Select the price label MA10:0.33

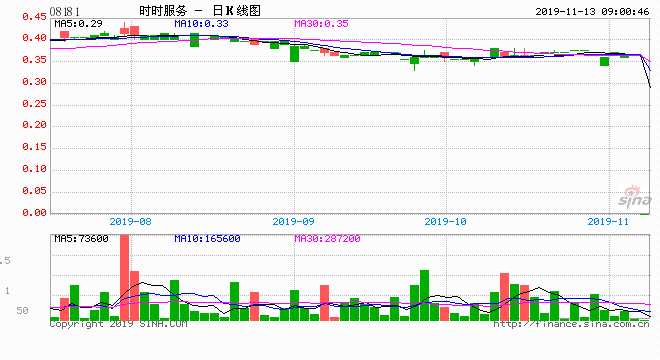(x=202, y=24)
